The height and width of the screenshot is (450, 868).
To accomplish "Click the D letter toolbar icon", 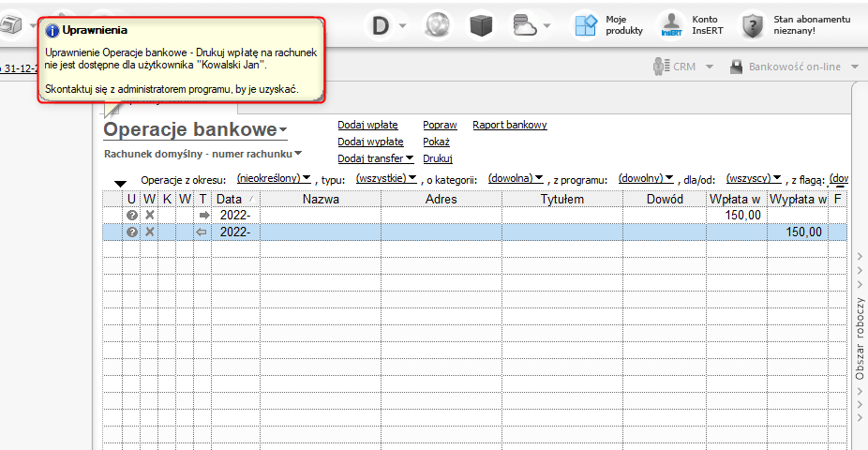I will (381, 25).
